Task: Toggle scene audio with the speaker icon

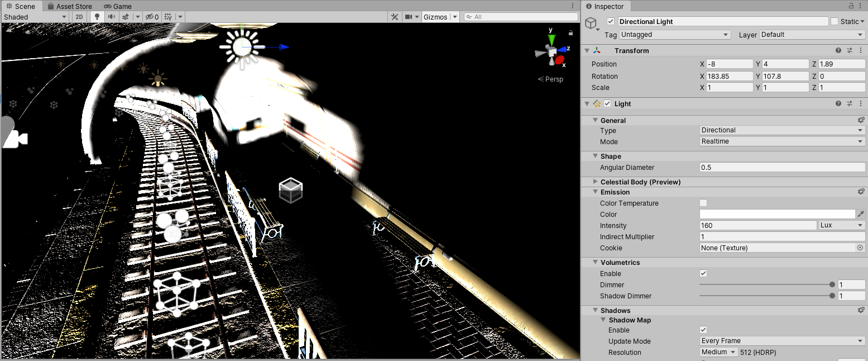Action: pyautogui.click(x=112, y=17)
